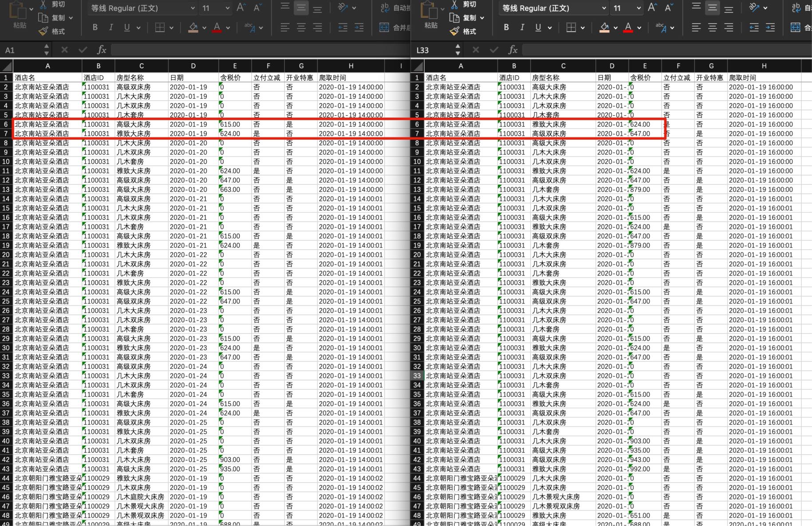The height and width of the screenshot is (526, 812).
Task: Toggle align-right in right window
Action: 729,27
